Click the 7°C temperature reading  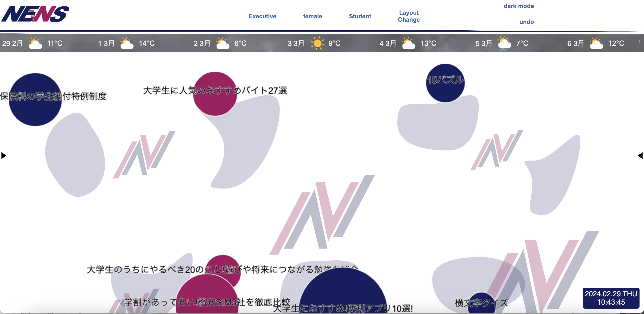pos(523,43)
